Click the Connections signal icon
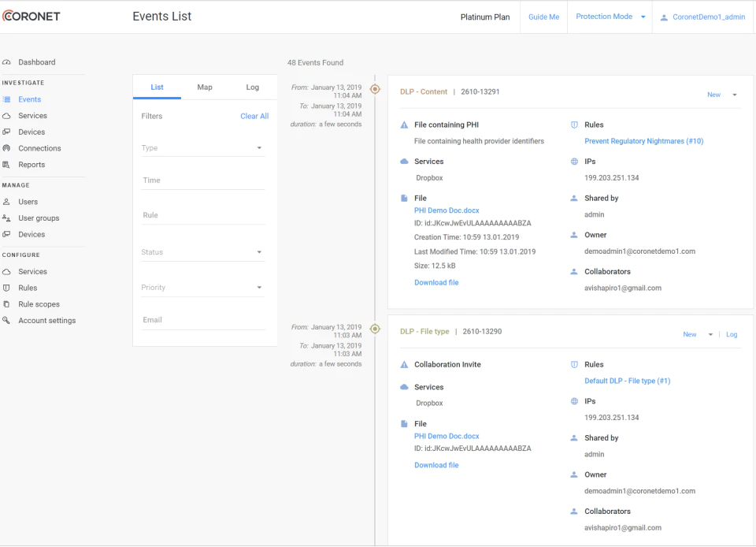The image size is (756, 547). [x=6, y=148]
